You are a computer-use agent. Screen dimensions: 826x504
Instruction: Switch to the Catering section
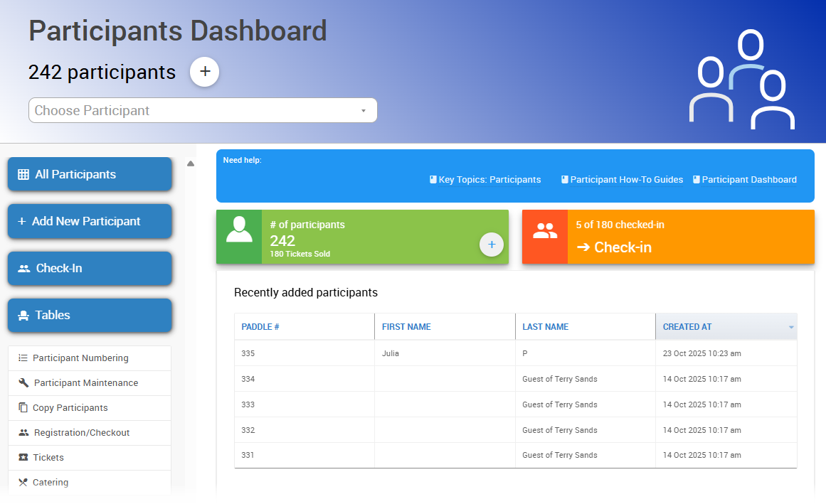[23, 482]
